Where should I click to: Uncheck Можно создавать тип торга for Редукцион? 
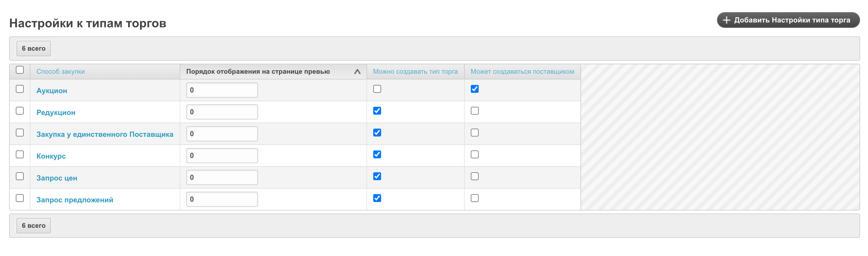pyautogui.click(x=377, y=111)
